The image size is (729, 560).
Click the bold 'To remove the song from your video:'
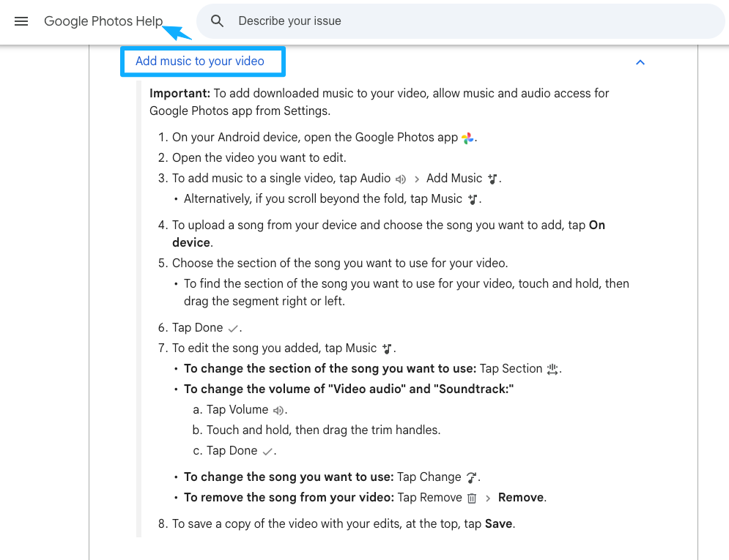pyautogui.click(x=289, y=497)
